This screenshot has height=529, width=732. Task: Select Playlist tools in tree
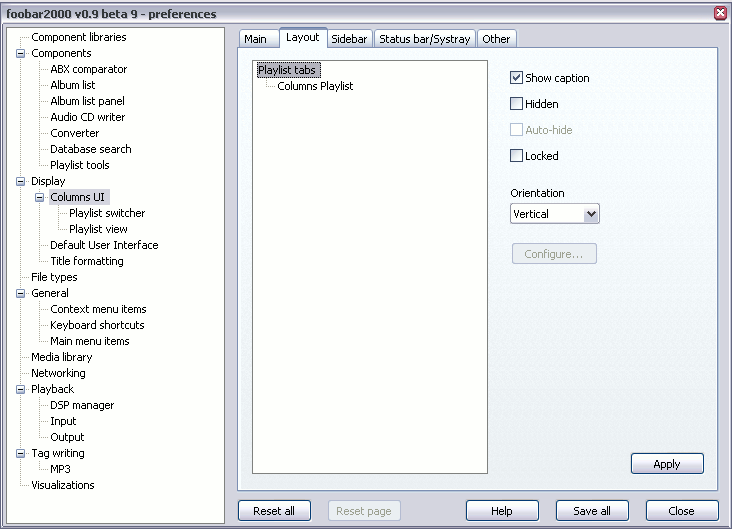pyautogui.click(x=80, y=165)
